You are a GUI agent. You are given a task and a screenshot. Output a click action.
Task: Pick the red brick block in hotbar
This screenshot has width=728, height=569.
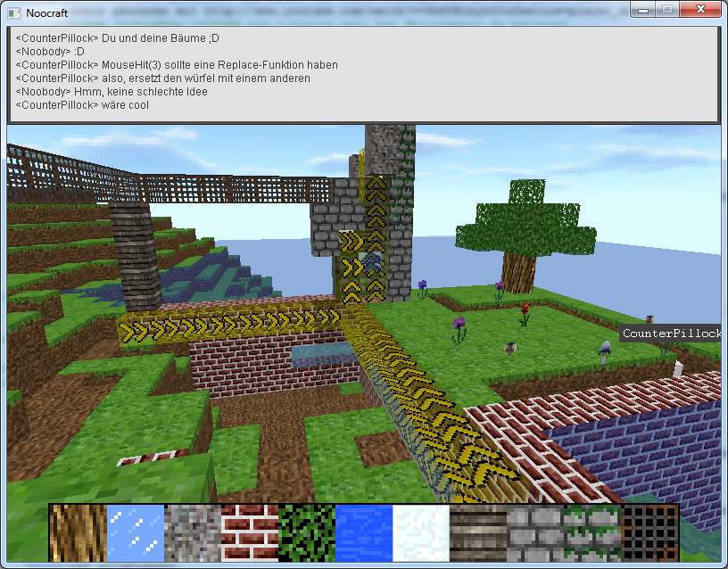tap(250, 532)
